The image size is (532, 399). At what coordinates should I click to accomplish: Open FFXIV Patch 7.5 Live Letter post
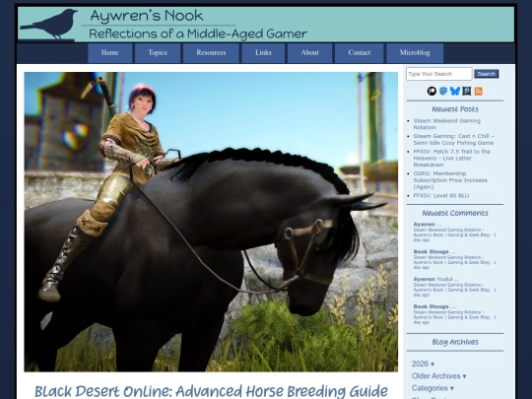tap(451, 158)
